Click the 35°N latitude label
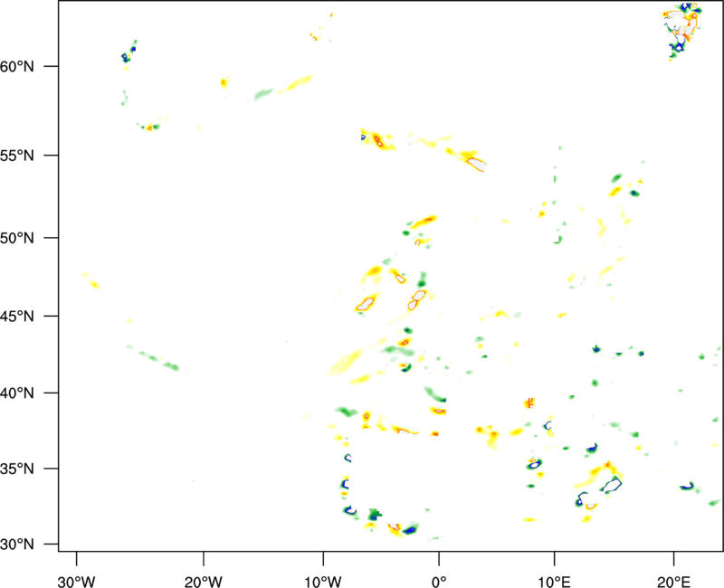The image size is (724, 588). coord(17,469)
